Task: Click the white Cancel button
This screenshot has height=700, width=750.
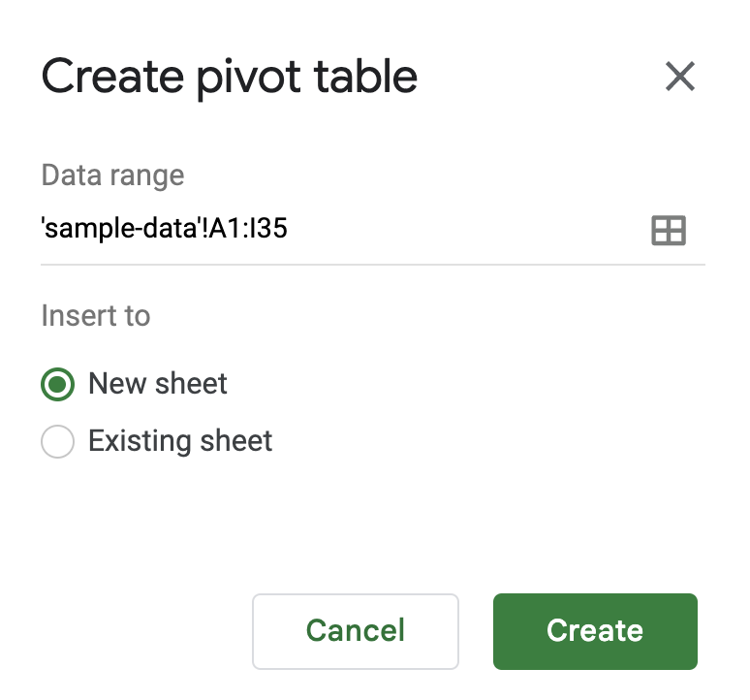Action: pyautogui.click(x=356, y=631)
